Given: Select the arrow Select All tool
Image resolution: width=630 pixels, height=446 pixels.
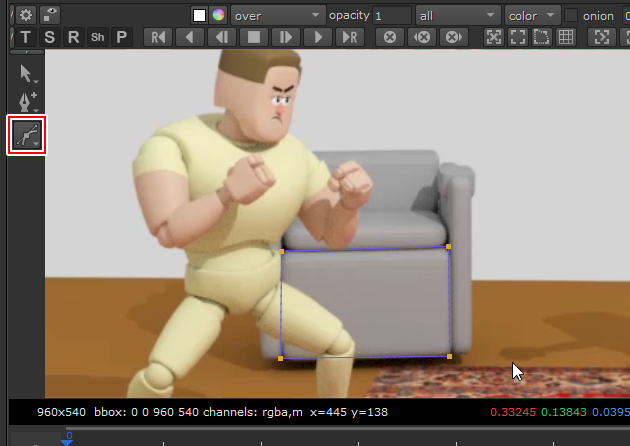Looking at the screenshot, I should [x=26, y=72].
